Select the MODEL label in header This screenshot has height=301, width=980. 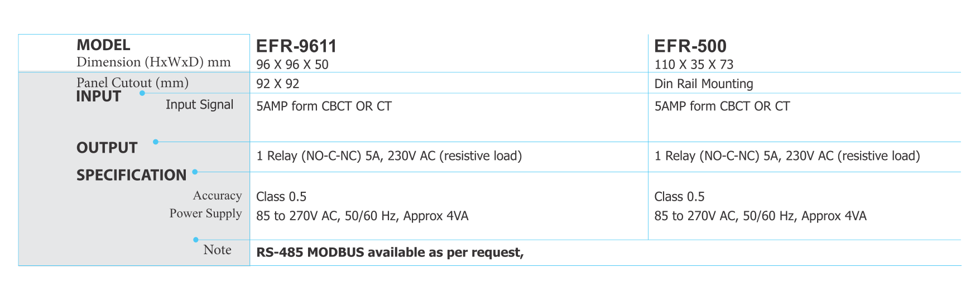coord(103,45)
